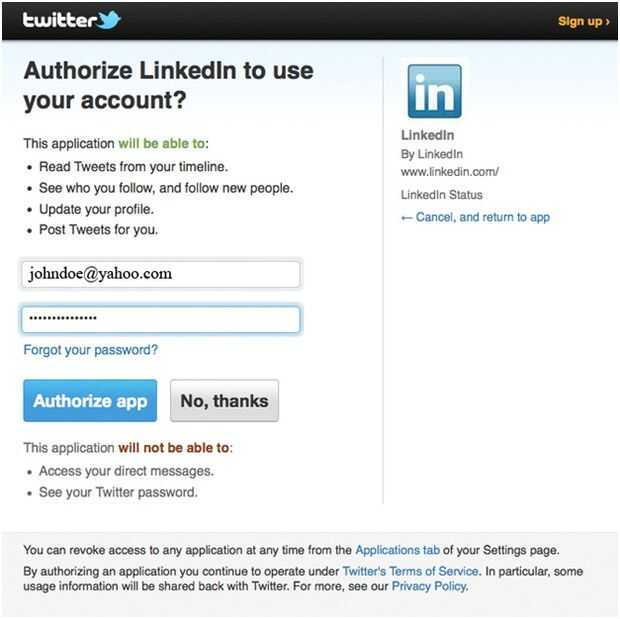Image resolution: width=620 pixels, height=619 pixels.
Task: Decline with the No, thanks button
Action: 224,401
